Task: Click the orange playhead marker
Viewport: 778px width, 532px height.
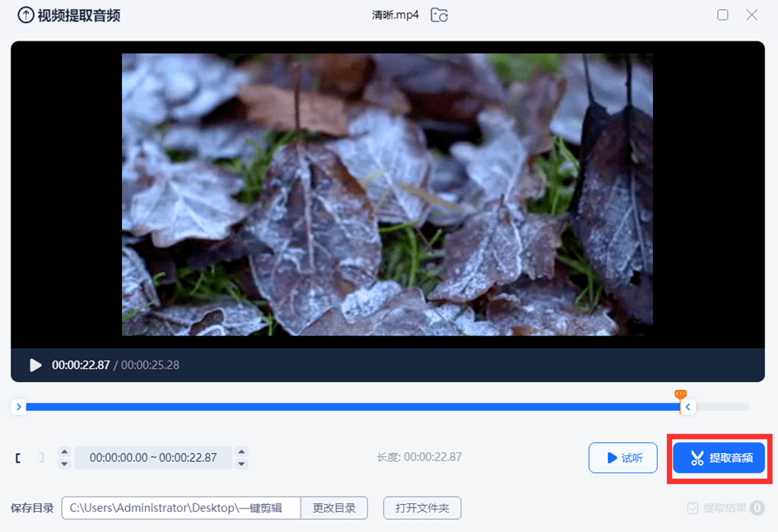Action: pyautogui.click(x=680, y=394)
